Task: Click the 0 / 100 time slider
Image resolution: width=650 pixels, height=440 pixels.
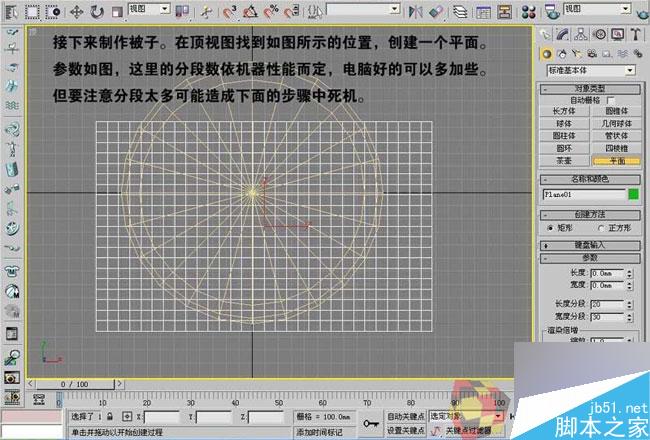Action: coord(75,384)
